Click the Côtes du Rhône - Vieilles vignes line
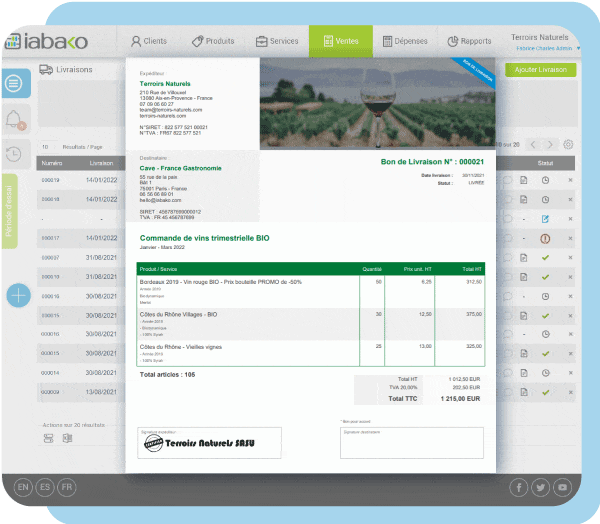 coord(181,347)
